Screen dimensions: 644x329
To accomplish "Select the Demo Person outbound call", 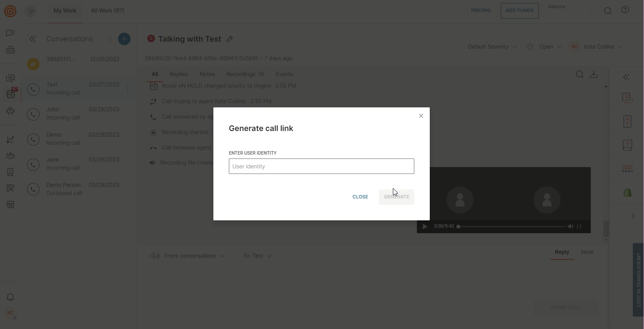I will coord(79,189).
